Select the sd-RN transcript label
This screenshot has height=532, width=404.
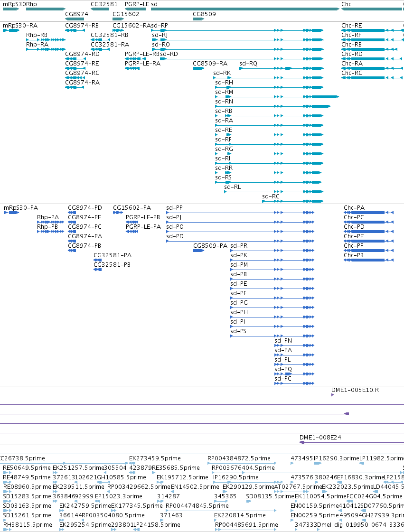tap(224, 102)
